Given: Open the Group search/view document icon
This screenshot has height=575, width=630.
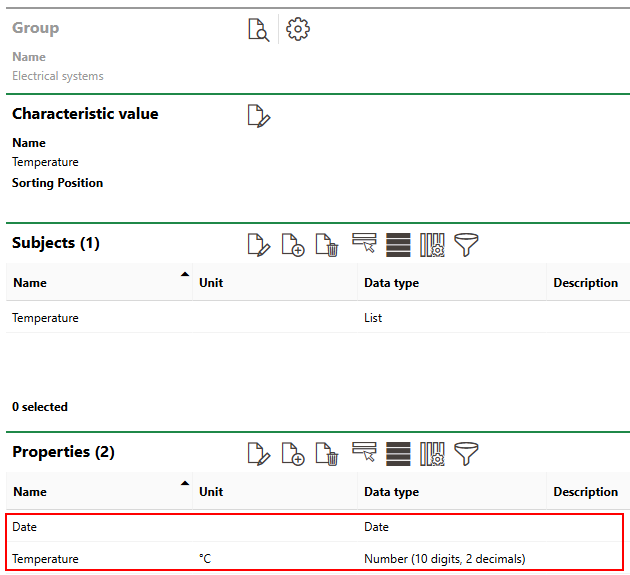Looking at the screenshot, I should click(258, 30).
